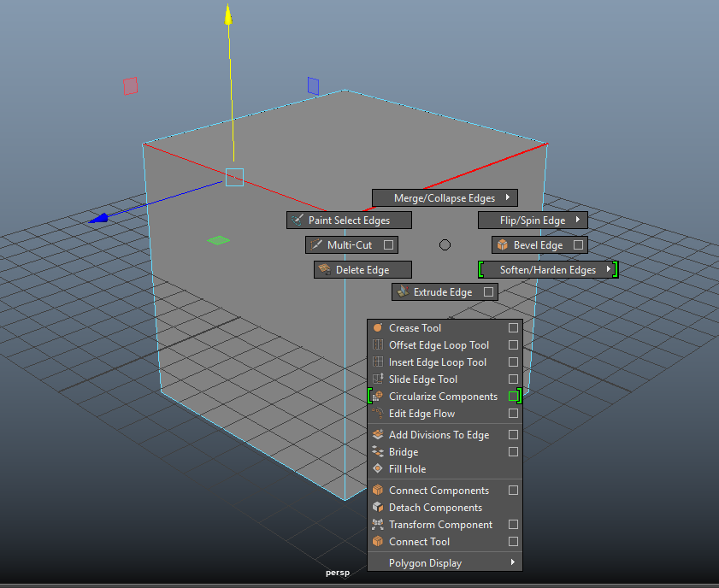Choose Insert Edge Loop Tool entry
Screen dimensions: 719x588
[x=445, y=362]
